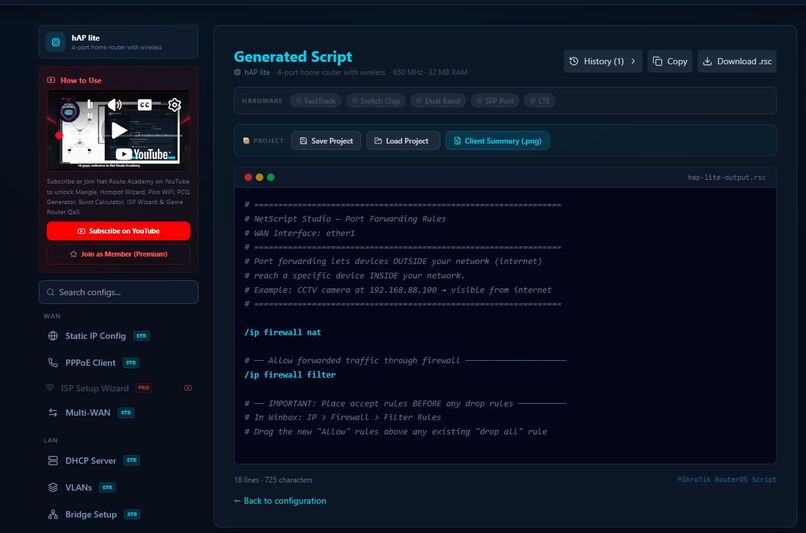The height and width of the screenshot is (533, 806).
Task: Click the phone icon beside PPPoE Client
Action: (53, 362)
